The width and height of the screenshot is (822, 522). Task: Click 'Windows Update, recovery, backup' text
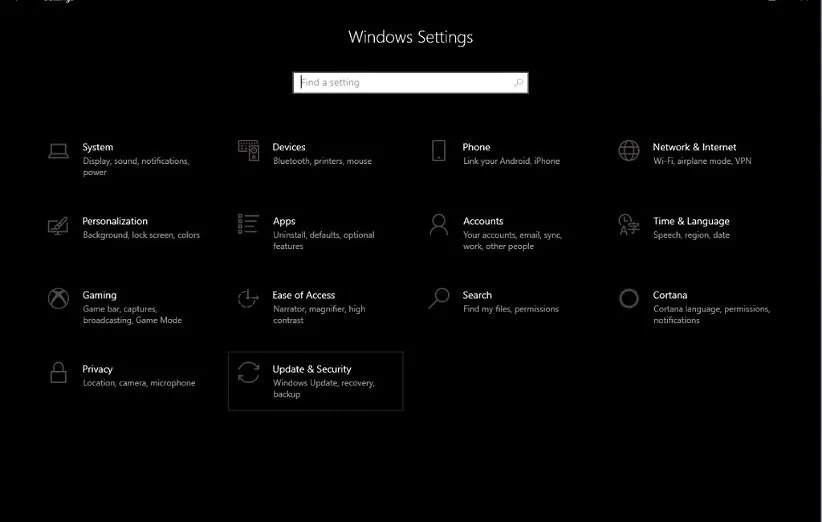point(324,388)
